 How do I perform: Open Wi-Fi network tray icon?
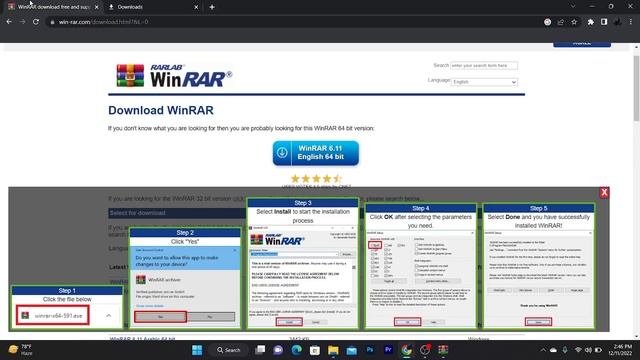click(x=578, y=350)
